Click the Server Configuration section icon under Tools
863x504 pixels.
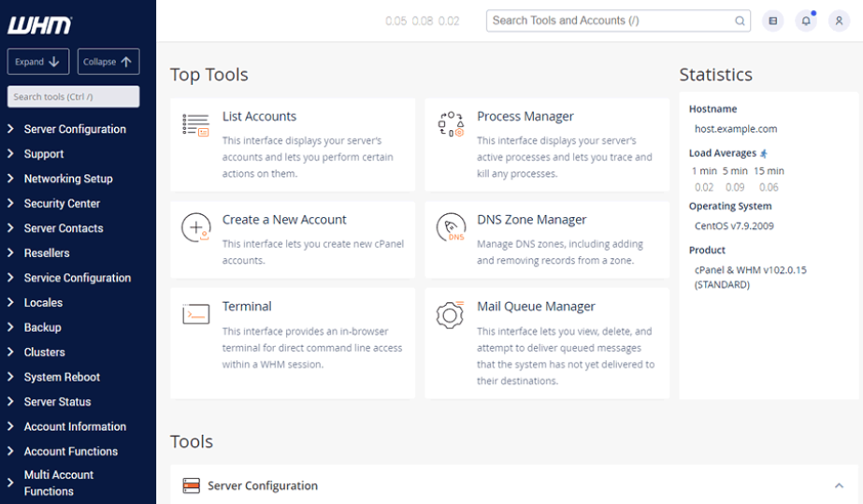tap(191, 486)
